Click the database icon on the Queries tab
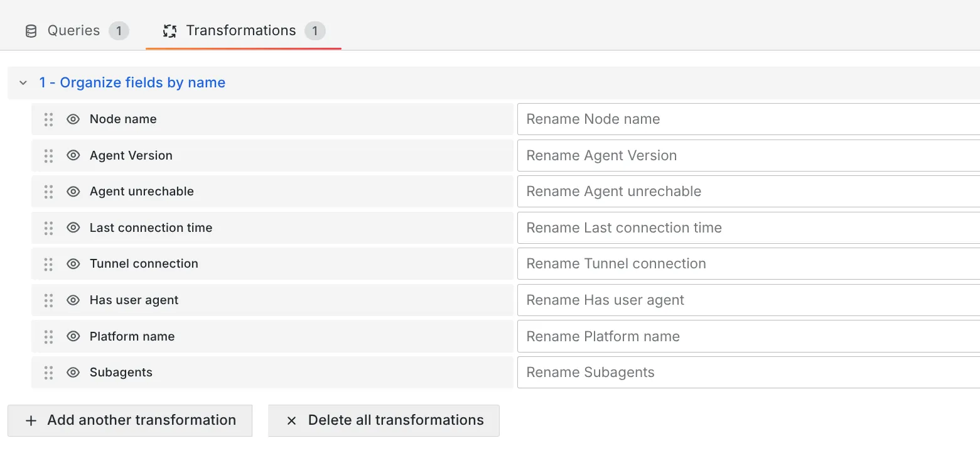 click(x=30, y=30)
